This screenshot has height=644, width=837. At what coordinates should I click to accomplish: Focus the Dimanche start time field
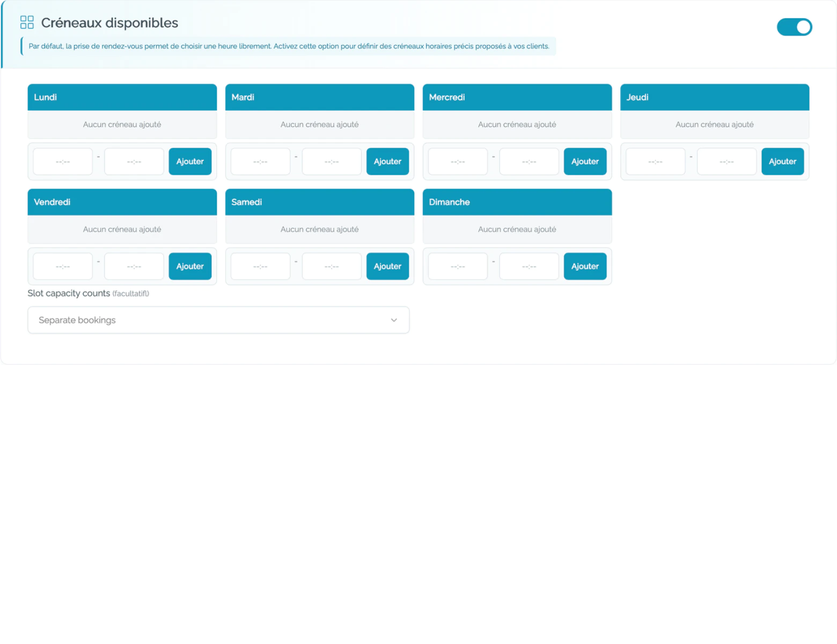tap(458, 266)
